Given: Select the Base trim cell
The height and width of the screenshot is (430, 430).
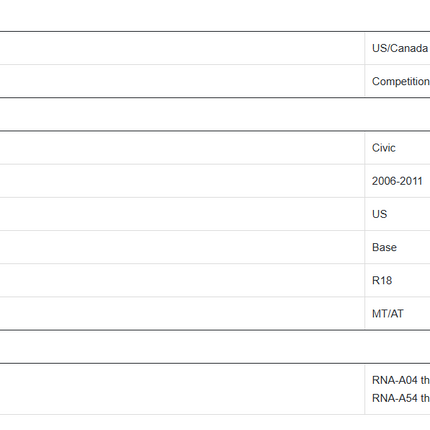Looking at the screenshot, I should point(397,247).
